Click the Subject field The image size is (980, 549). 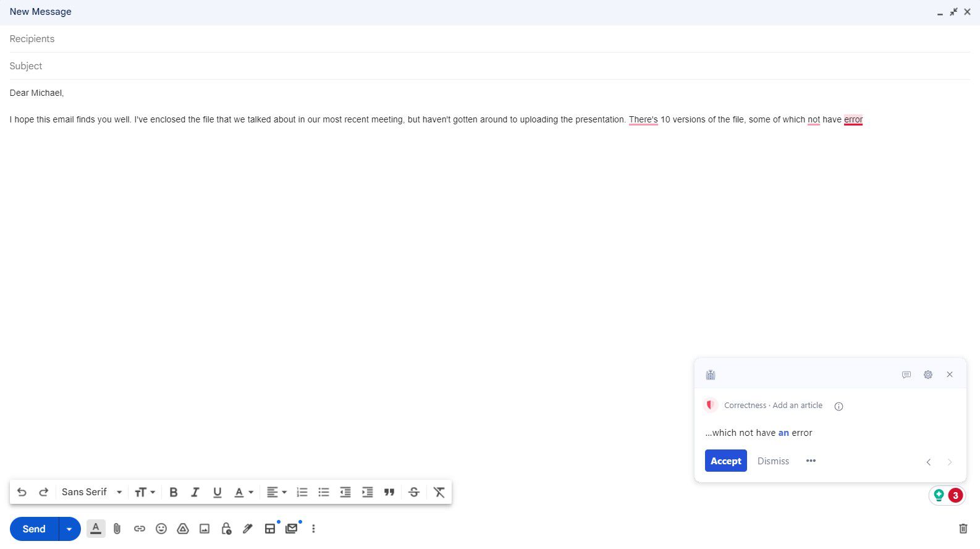click(489, 66)
